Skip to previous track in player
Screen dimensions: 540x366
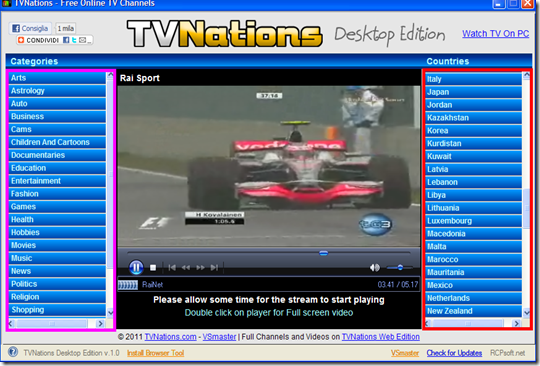tap(172, 268)
